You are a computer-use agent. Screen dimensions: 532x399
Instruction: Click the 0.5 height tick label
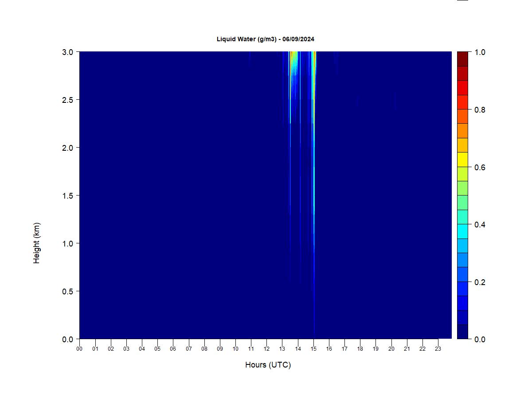click(67, 291)
